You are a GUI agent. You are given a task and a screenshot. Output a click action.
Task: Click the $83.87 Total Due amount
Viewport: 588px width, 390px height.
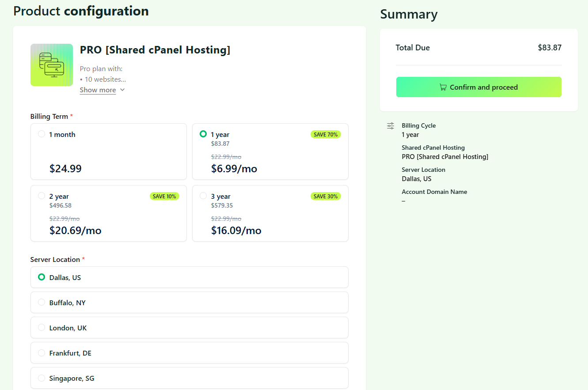(x=550, y=48)
